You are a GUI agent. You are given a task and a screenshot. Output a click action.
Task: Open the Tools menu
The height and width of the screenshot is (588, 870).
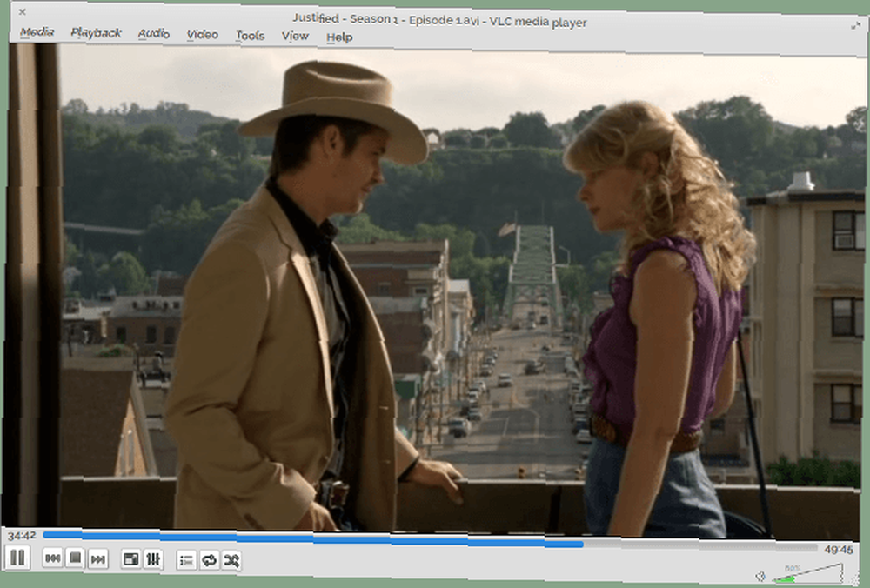click(251, 36)
